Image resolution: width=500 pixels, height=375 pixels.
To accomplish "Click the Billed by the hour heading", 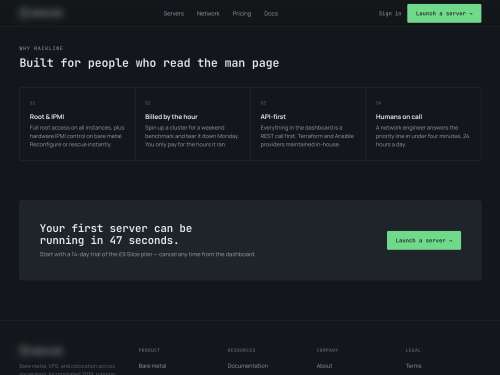I will (171, 117).
